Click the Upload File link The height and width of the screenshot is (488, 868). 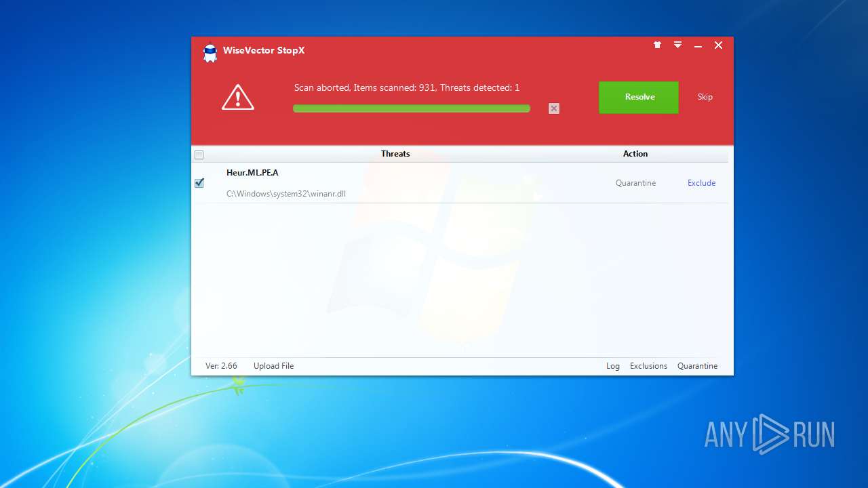[x=273, y=366]
